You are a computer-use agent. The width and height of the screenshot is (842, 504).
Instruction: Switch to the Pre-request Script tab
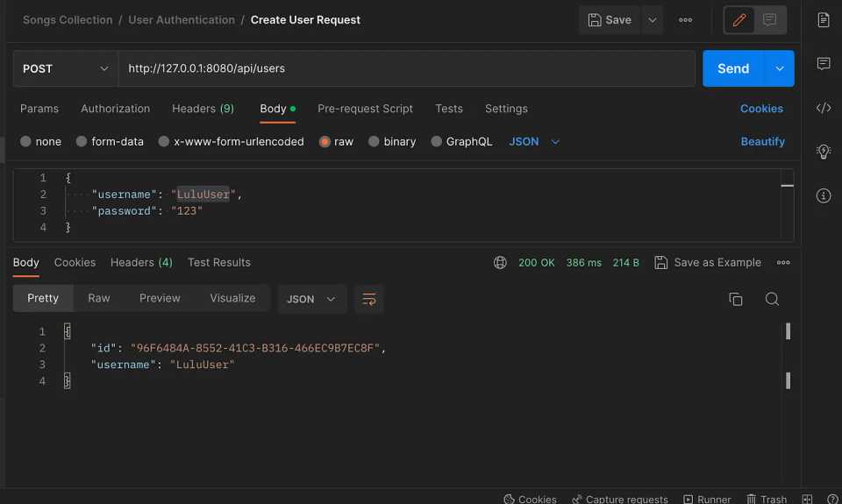(x=365, y=109)
